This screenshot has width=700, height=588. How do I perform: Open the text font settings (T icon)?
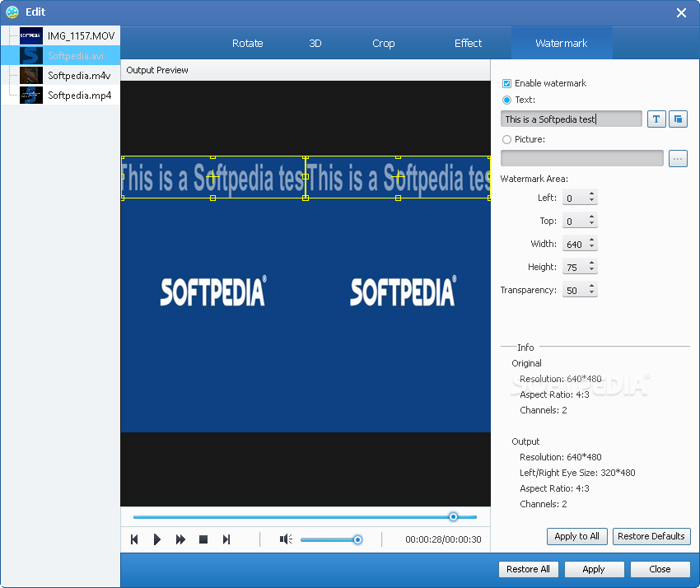coord(656,119)
